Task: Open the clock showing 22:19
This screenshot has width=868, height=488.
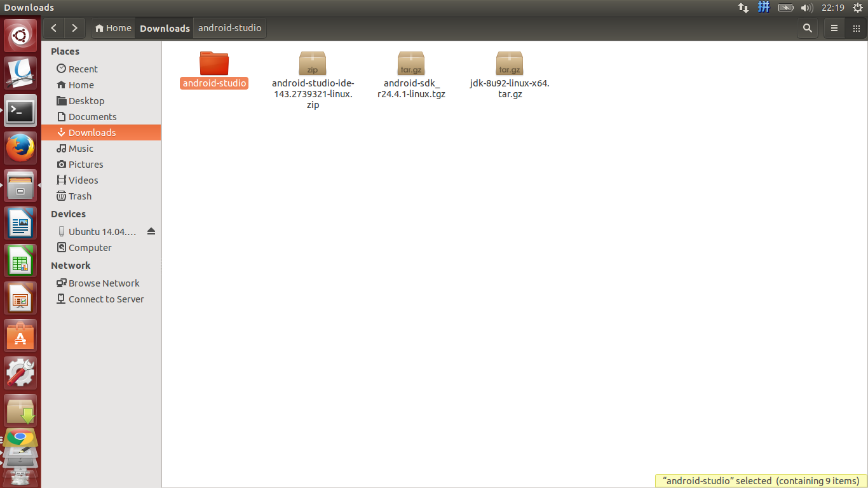Action: (832, 8)
